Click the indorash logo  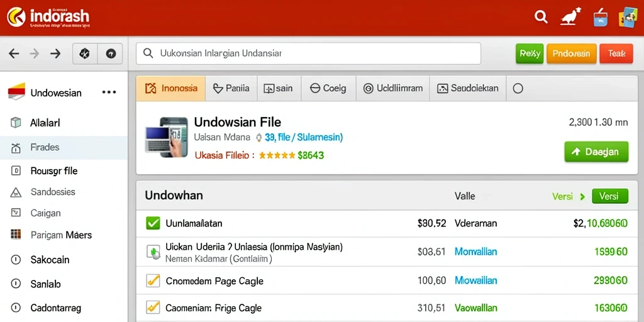click(x=48, y=17)
